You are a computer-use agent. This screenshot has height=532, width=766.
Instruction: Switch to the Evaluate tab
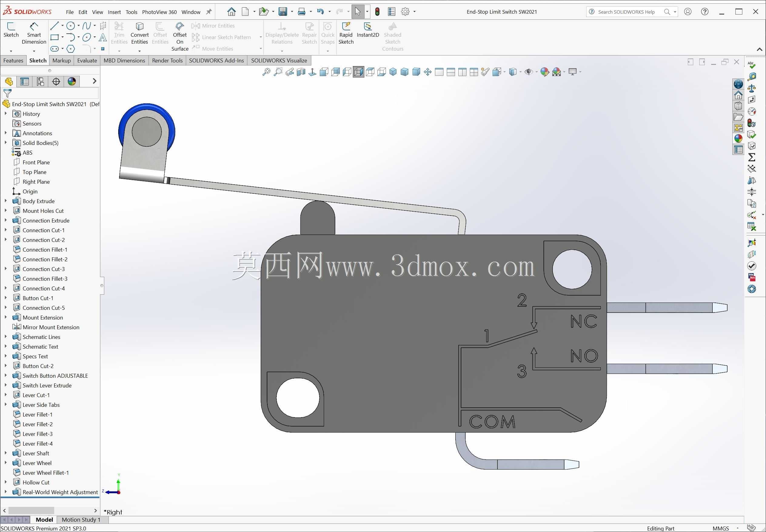click(87, 60)
